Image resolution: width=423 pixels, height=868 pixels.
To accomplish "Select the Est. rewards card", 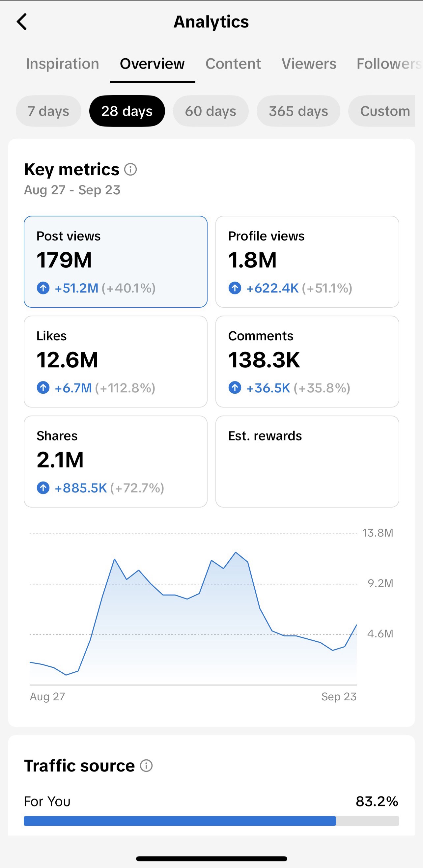I will coord(307,462).
